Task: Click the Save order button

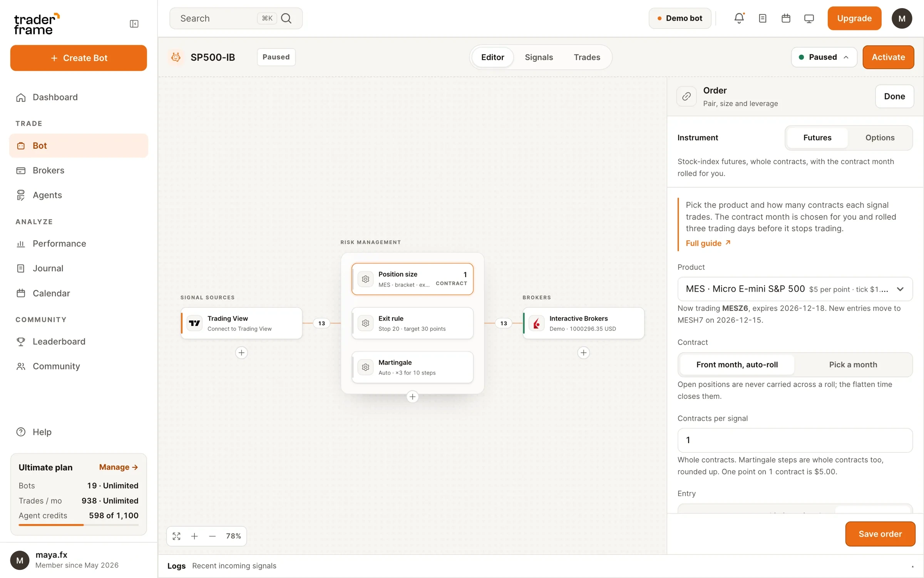Action: point(880,534)
